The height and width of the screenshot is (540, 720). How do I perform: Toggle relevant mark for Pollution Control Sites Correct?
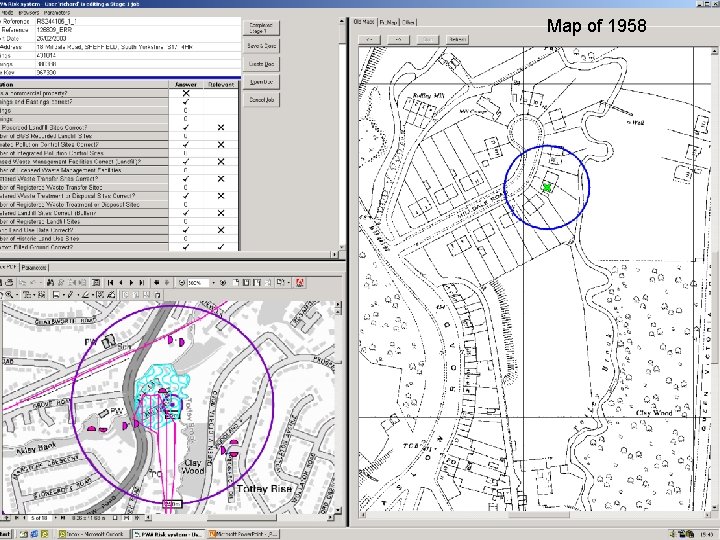click(x=220, y=145)
